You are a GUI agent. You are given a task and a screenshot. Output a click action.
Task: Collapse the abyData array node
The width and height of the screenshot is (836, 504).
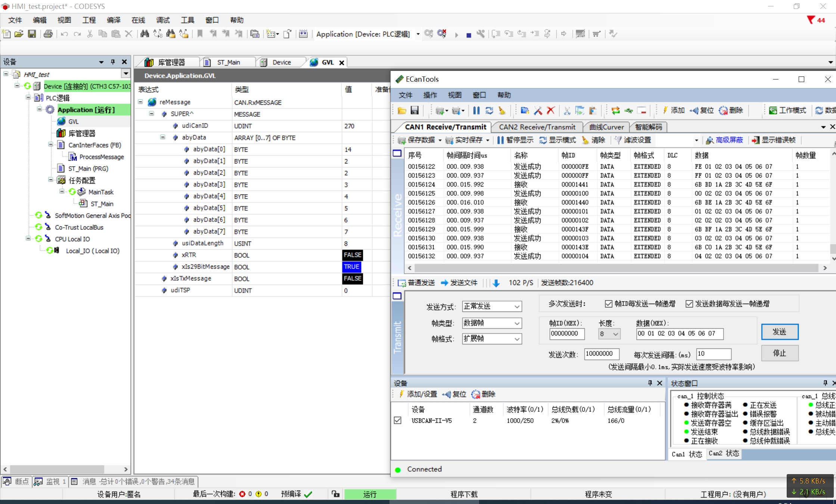pyautogui.click(x=163, y=137)
